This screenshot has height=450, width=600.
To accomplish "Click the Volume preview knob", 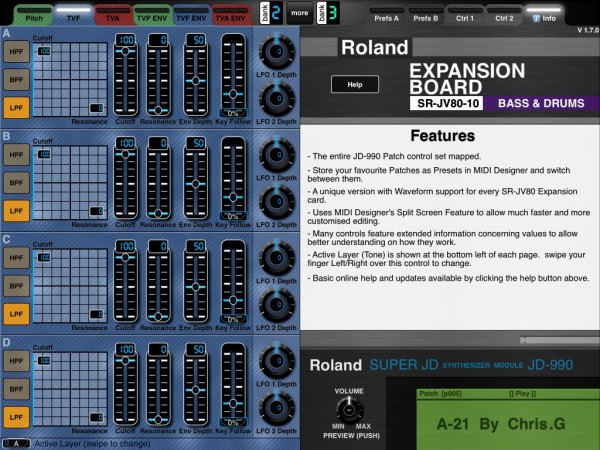I will coord(349,410).
